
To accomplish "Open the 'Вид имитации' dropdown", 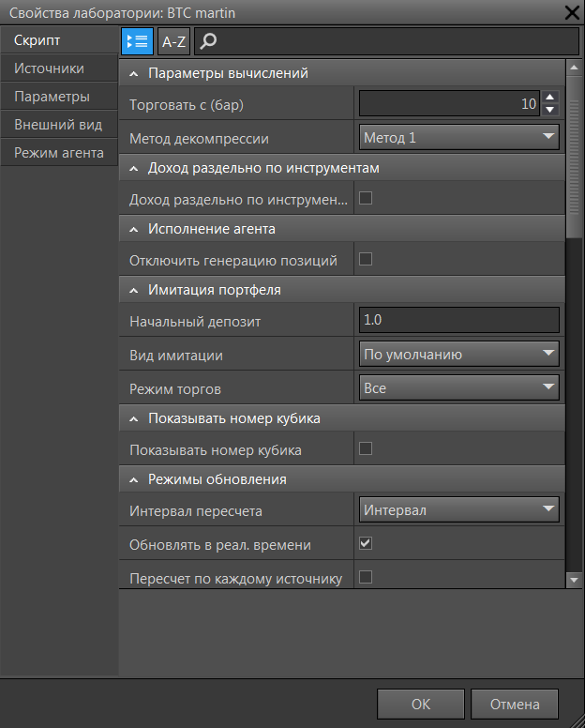I will pyautogui.click(x=459, y=354).
